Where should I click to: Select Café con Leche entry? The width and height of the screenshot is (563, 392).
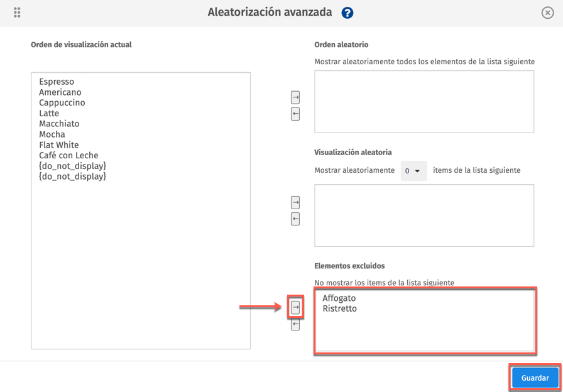[x=68, y=156]
